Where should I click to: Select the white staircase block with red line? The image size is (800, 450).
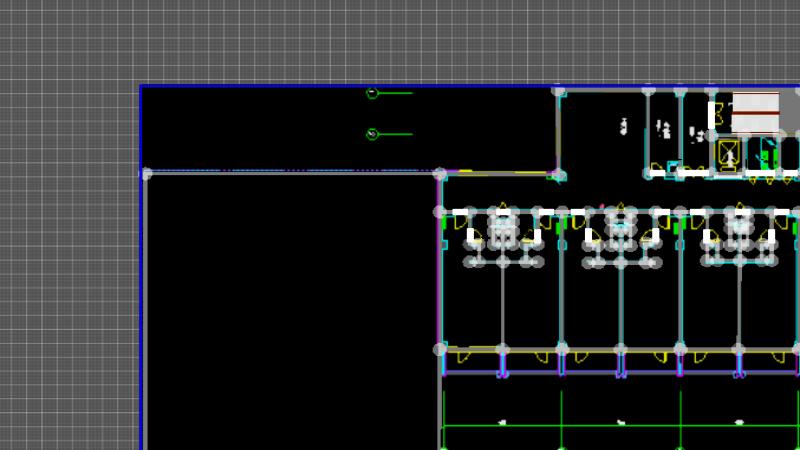[755, 113]
